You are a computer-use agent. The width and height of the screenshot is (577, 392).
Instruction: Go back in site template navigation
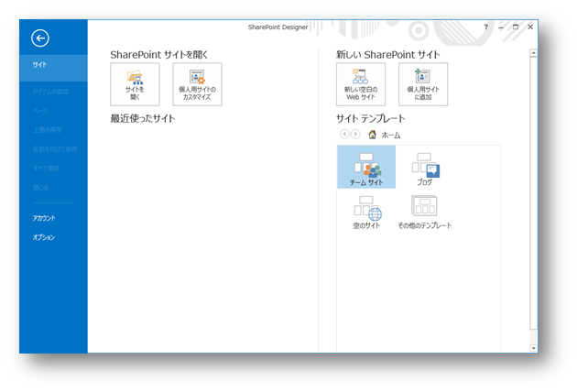(x=344, y=134)
